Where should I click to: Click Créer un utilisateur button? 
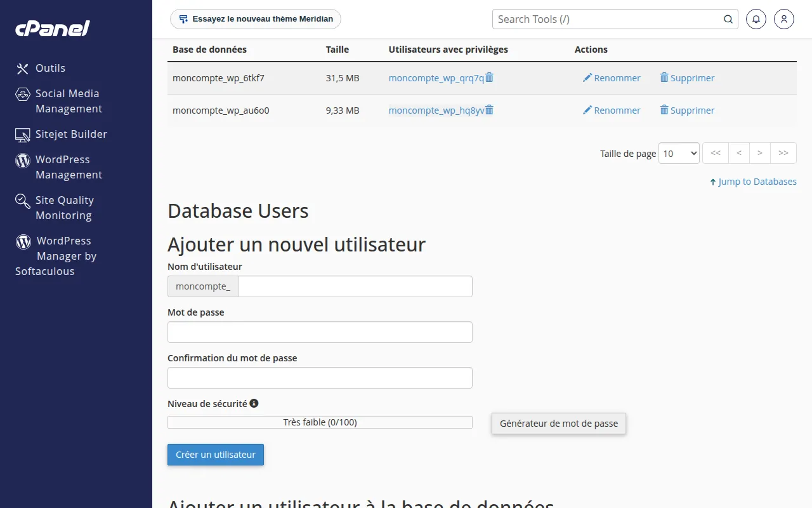pos(216,455)
